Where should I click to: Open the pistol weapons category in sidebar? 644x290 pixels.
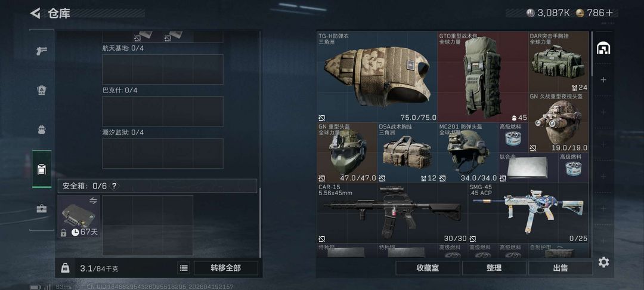(42, 51)
